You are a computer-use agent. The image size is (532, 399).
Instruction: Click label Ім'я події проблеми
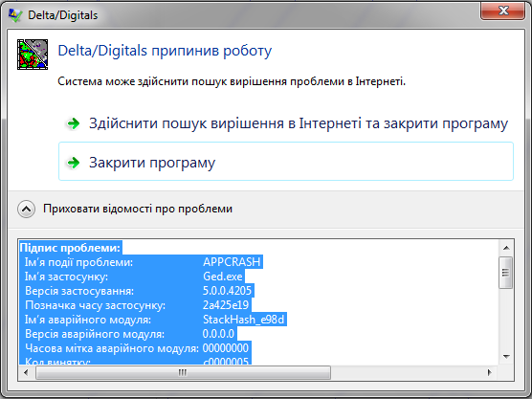click(78, 262)
